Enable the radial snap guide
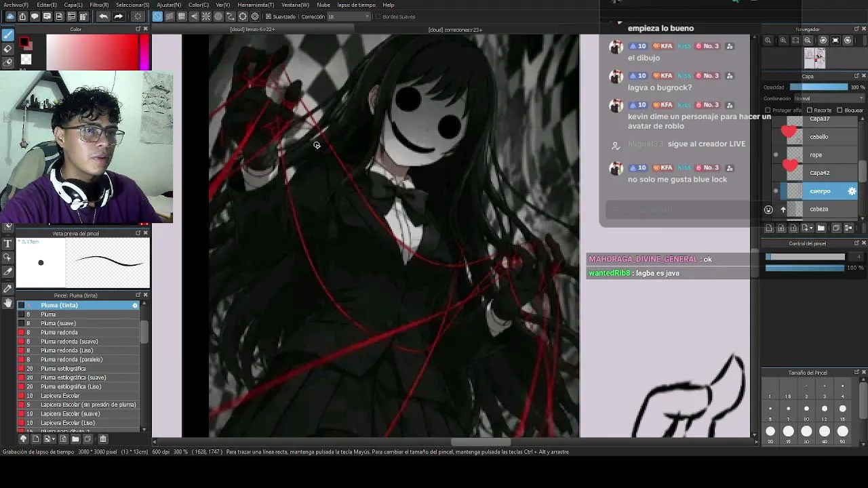The height and width of the screenshot is (488, 868). [x=206, y=16]
